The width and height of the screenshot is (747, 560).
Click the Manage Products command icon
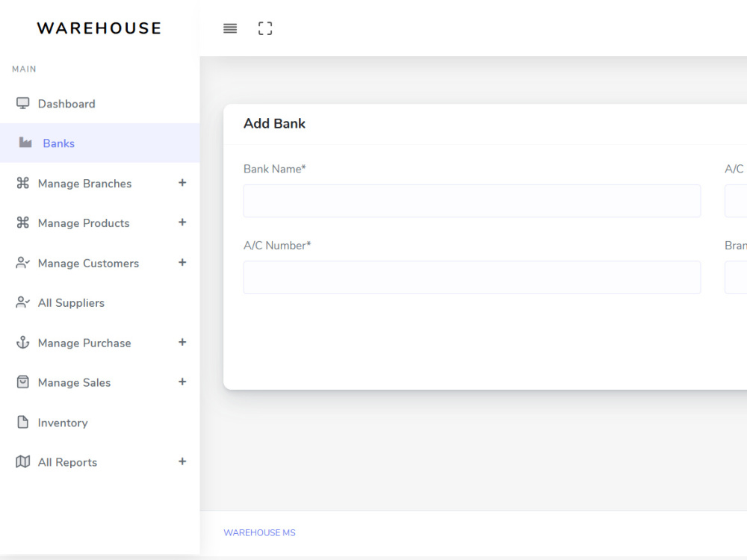click(23, 223)
